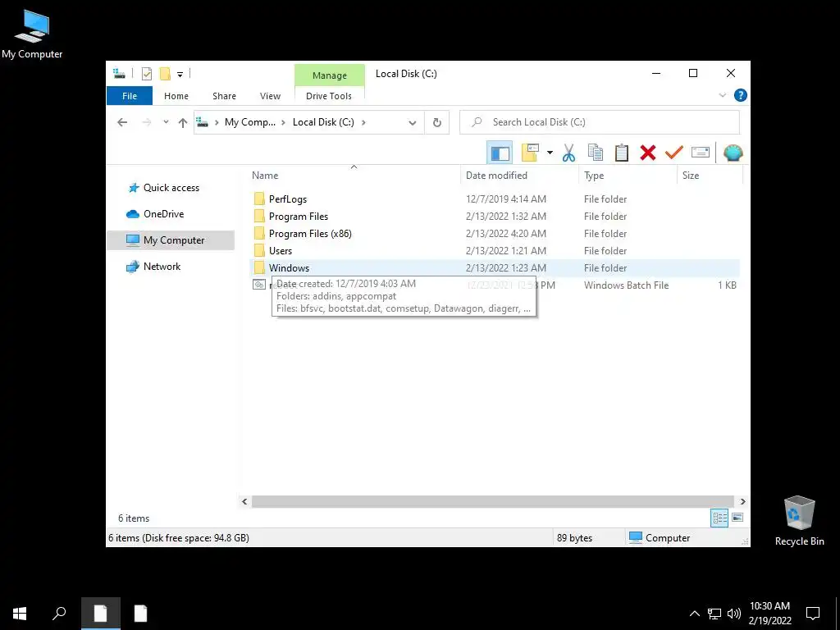Click the Refresh button
The width and height of the screenshot is (840, 630).
(437, 123)
